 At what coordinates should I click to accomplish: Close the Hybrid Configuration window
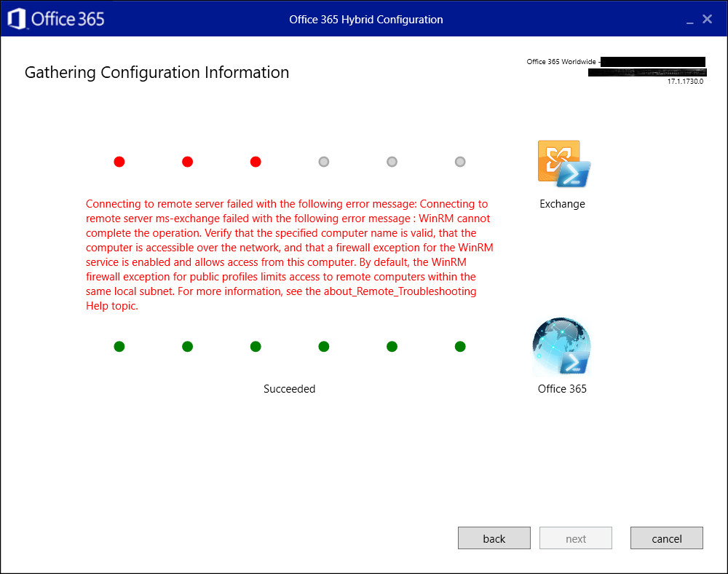pos(707,19)
